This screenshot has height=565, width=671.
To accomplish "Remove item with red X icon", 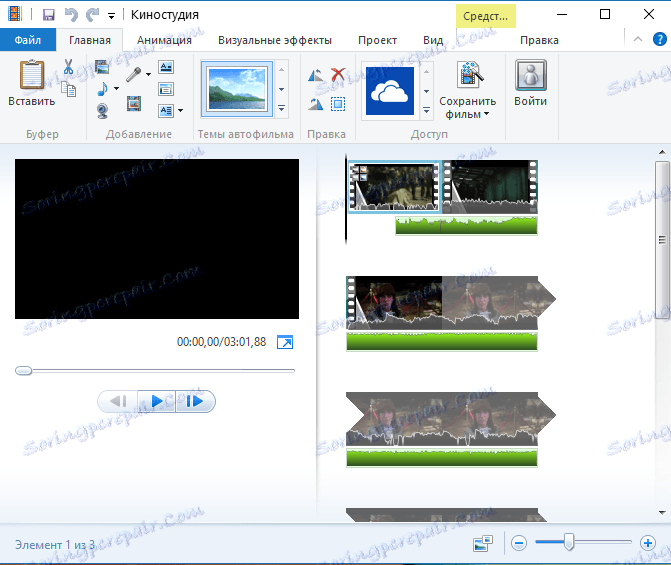I will [x=338, y=74].
